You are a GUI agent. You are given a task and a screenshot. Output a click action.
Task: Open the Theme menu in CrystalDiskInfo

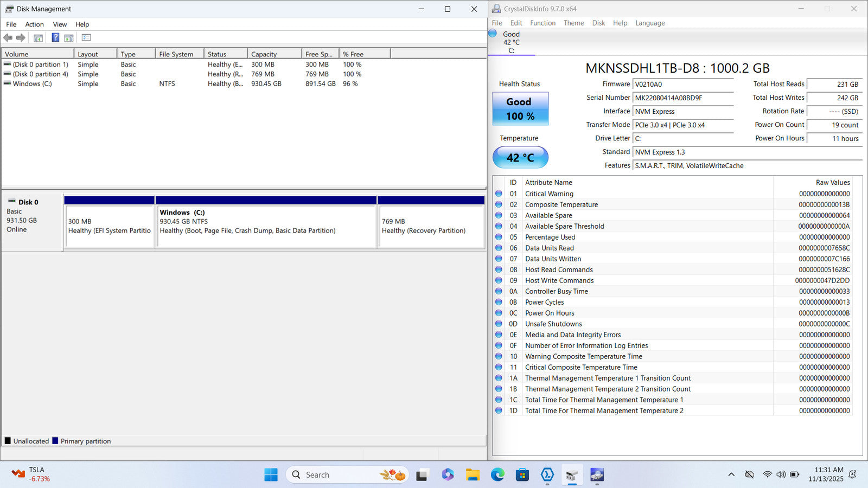tap(573, 23)
